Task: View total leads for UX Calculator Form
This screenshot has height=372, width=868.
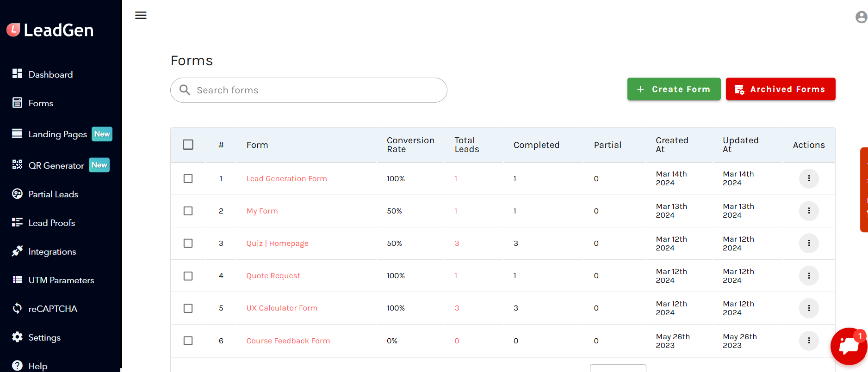Action: (x=457, y=308)
